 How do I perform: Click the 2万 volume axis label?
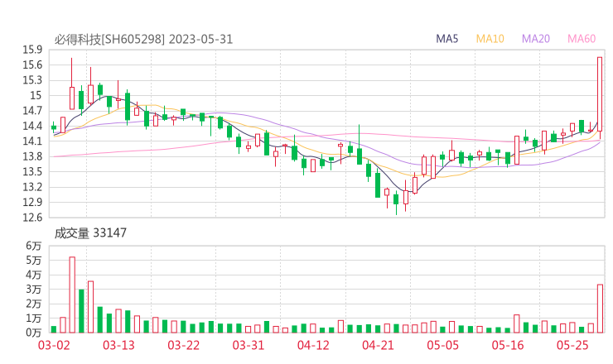34,304
